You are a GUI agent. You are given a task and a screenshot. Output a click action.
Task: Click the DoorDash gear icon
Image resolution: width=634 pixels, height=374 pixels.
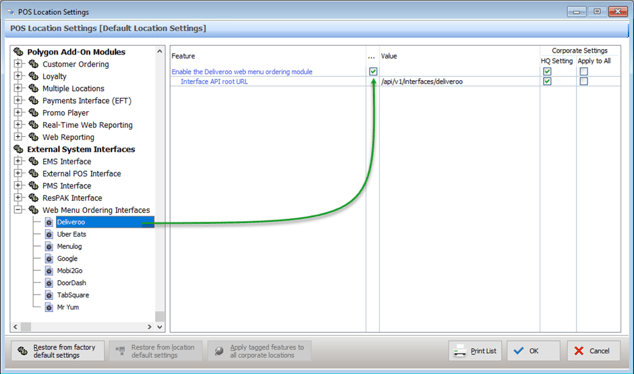tap(49, 283)
